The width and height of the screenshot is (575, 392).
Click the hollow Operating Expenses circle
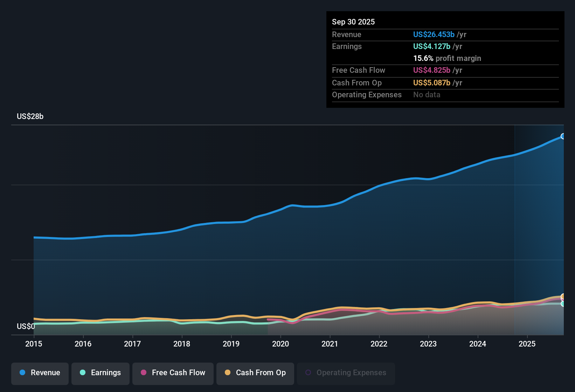pyautogui.click(x=308, y=372)
